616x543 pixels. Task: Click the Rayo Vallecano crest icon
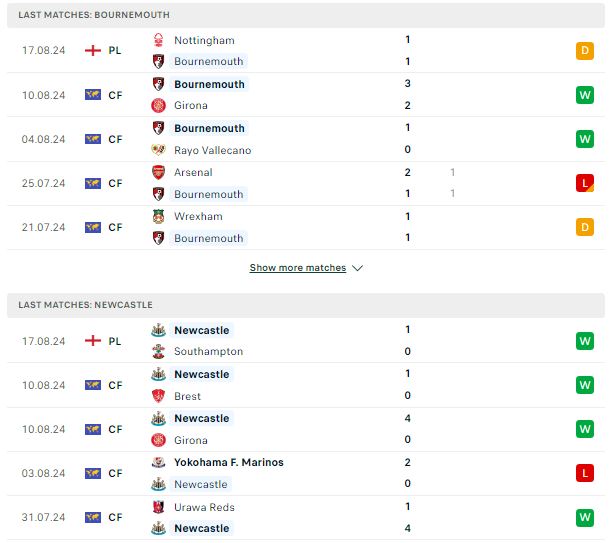158,150
